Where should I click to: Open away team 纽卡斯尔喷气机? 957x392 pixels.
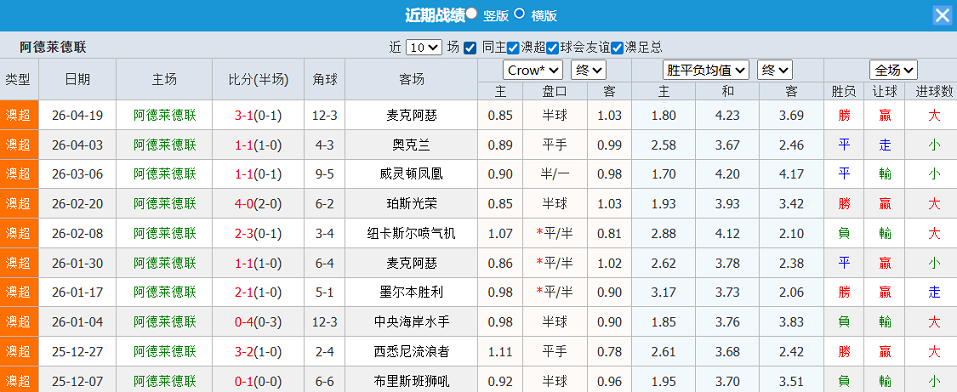point(411,233)
